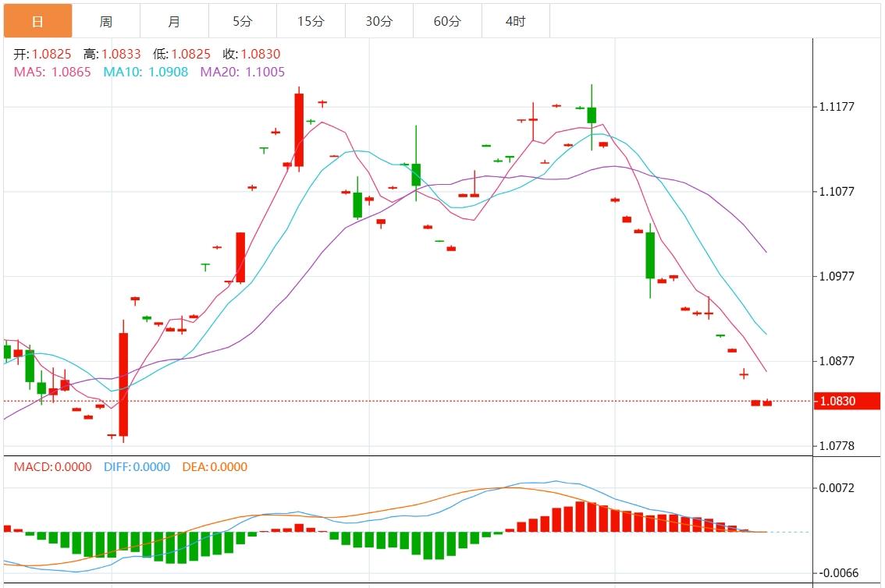The height and width of the screenshot is (588, 885).
Task: Click the 1.1177 price axis label
Action: click(x=837, y=107)
